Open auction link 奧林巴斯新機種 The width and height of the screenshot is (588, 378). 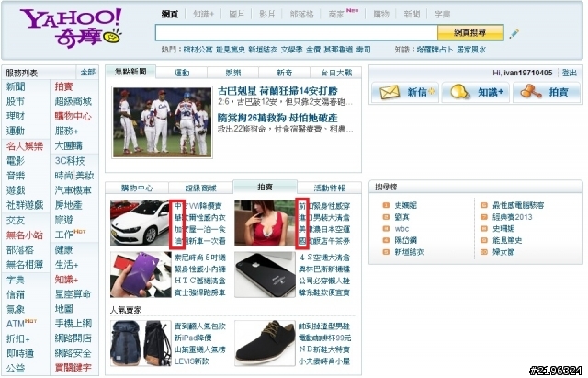tap(324, 269)
